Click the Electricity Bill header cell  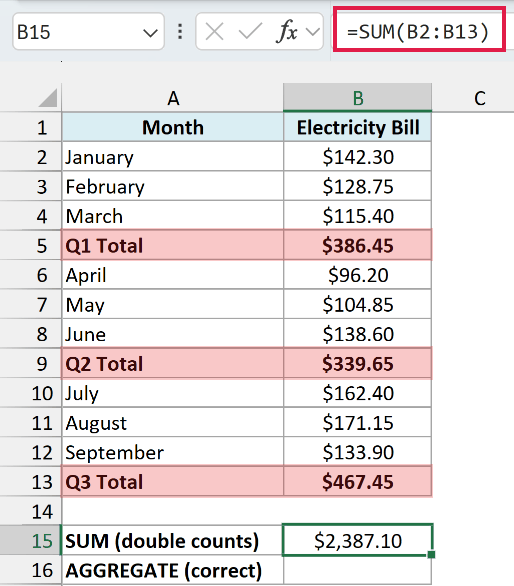357,127
